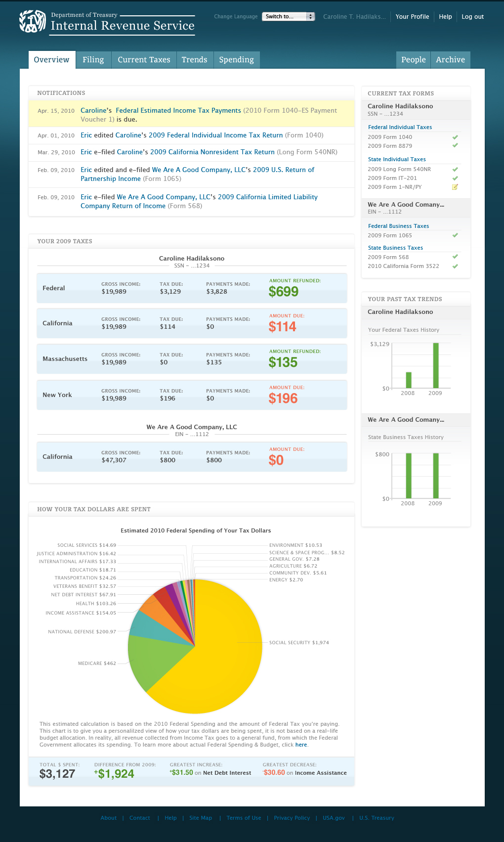The image size is (504, 842).
Task: Open the USA.gov footer link
Action: click(x=334, y=818)
